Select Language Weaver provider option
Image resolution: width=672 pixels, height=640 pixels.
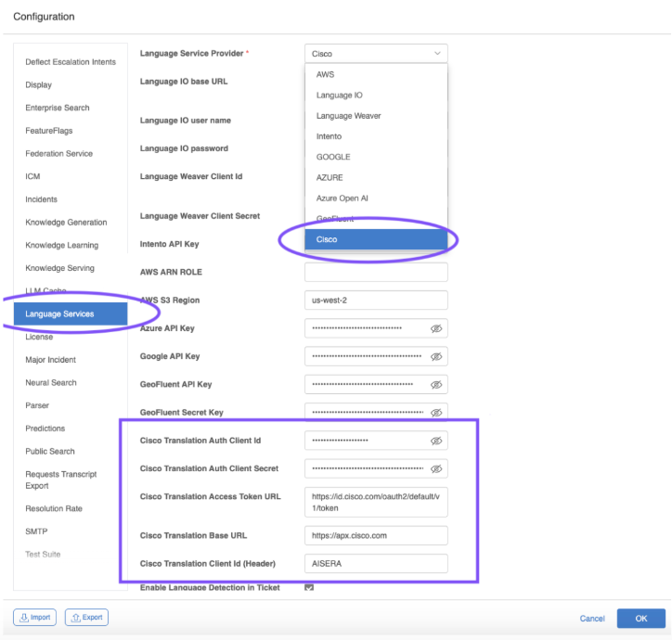(x=376, y=116)
